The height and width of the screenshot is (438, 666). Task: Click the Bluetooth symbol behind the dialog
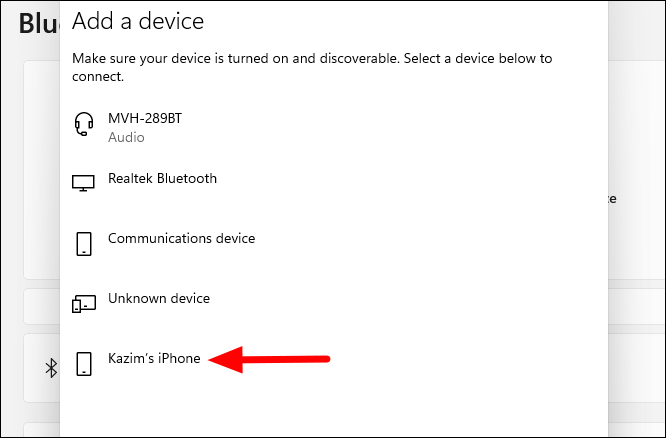(51, 368)
